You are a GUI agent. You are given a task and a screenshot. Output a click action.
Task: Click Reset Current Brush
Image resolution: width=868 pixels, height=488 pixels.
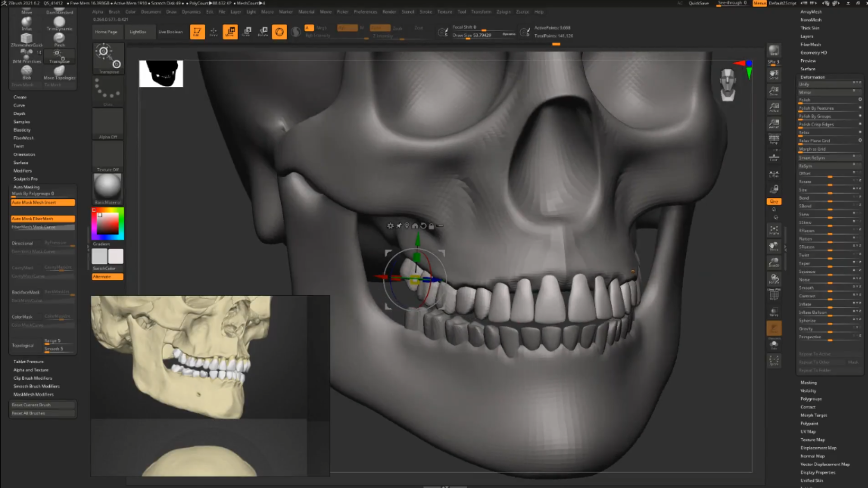(43, 405)
